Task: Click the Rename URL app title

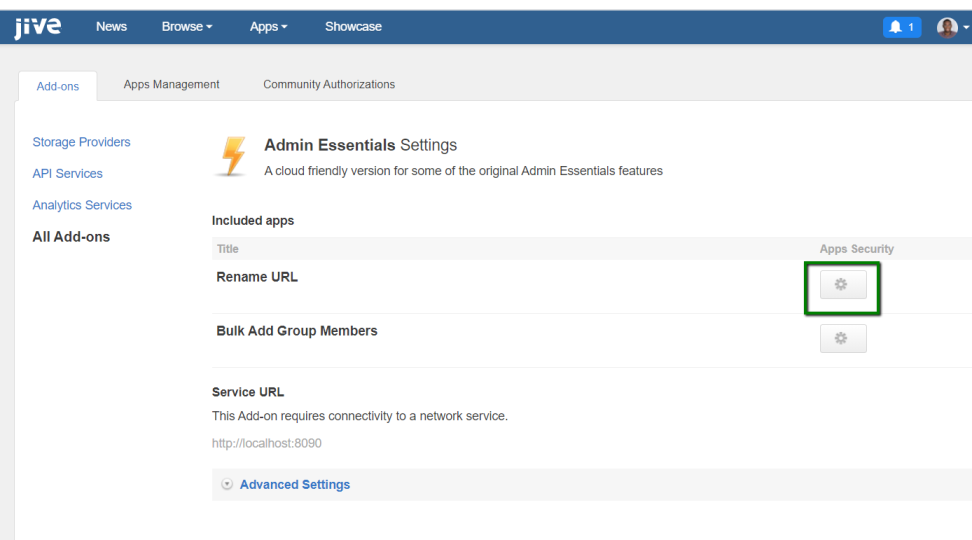Action: click(x=257, y=277)
